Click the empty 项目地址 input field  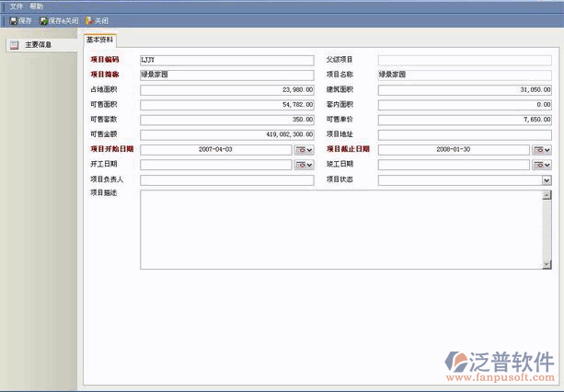point(465,135)
